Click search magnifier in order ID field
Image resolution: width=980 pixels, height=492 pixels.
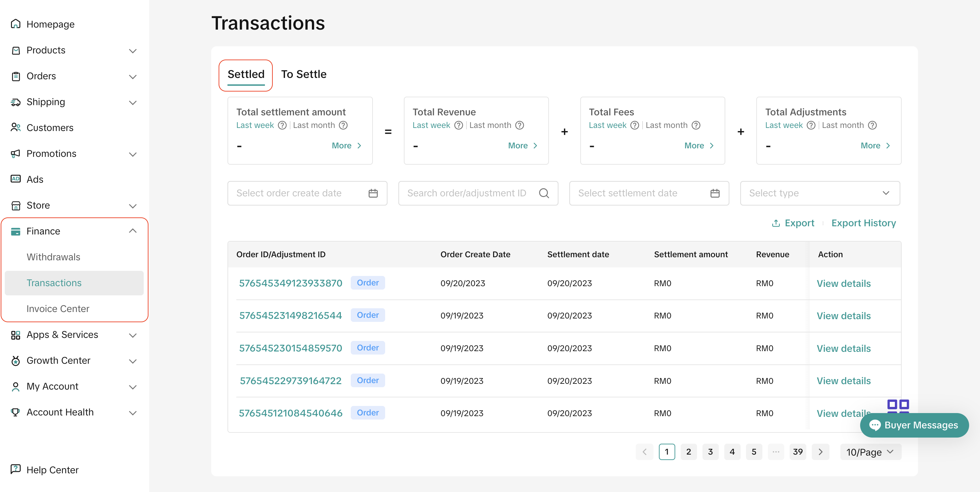coord(544,193)
